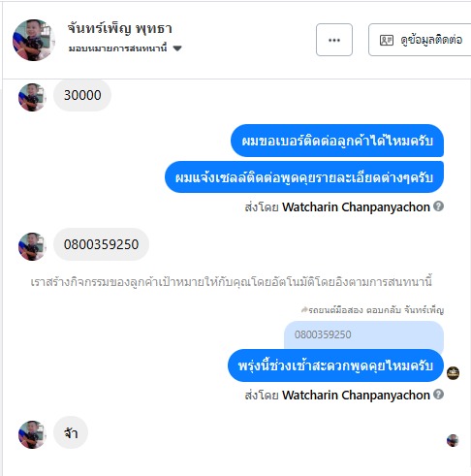Click the help icon beside second Watcharin Chanpanyachon

coord(438,395)
